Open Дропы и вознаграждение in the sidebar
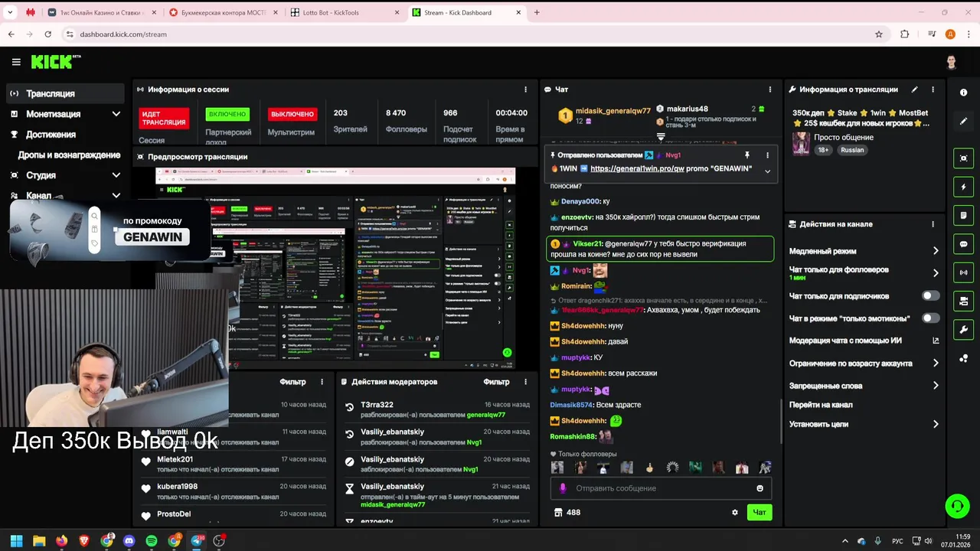This screenshot has width=980, height=551. click(x=69, y=155)
